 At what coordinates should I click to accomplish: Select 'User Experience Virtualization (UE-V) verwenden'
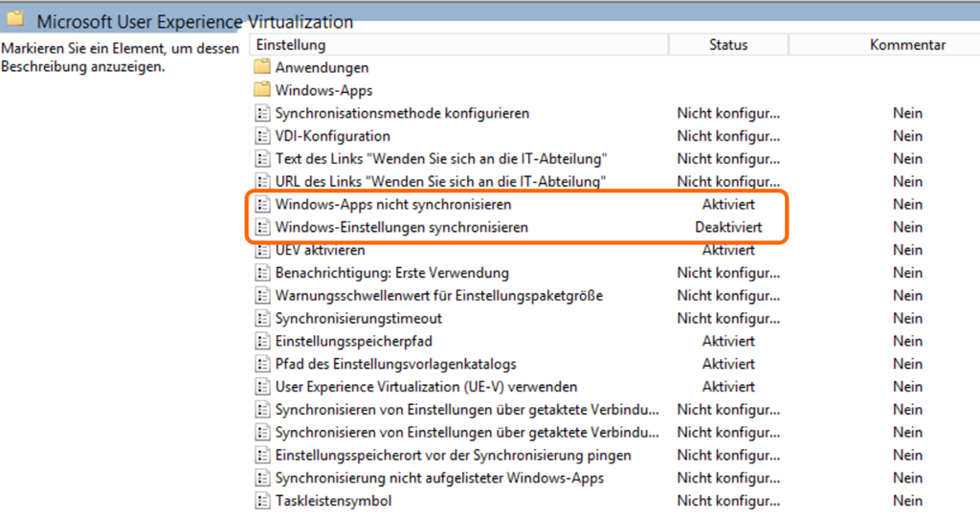[x=426, y=387]
